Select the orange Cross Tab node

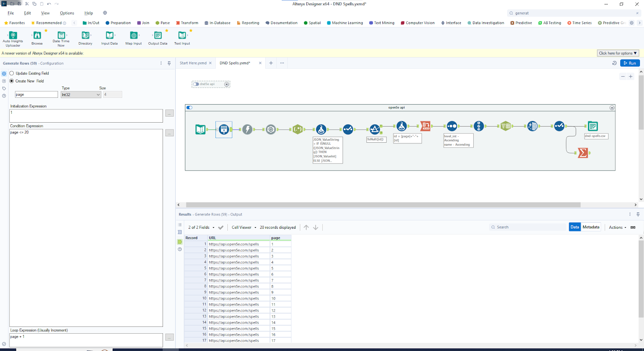[x=425, y=126]
